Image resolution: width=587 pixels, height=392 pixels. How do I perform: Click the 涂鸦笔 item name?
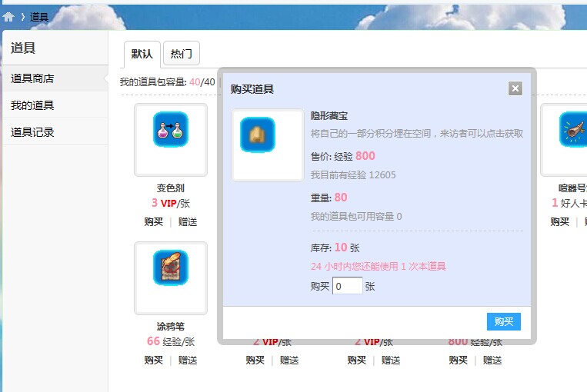[x=171, y=326]
